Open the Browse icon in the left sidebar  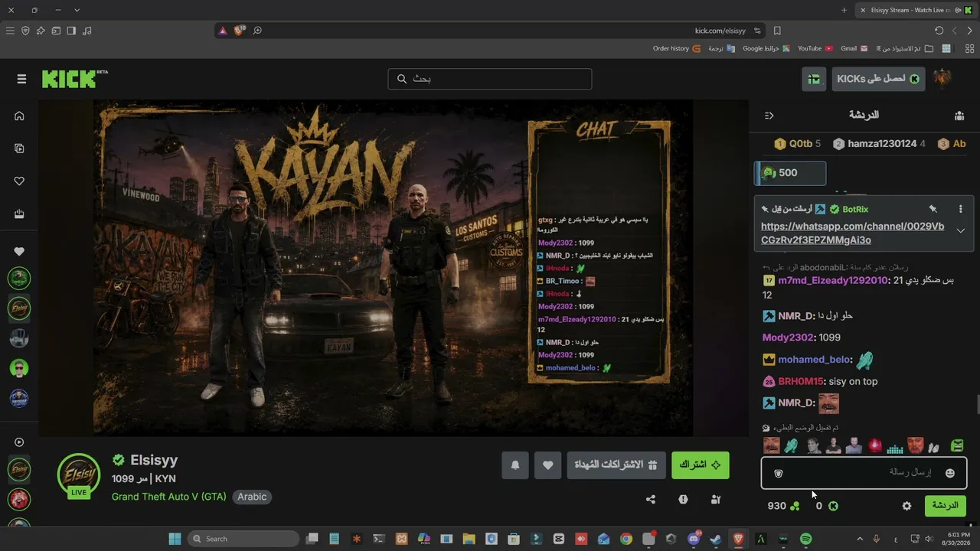click(19, 148)
